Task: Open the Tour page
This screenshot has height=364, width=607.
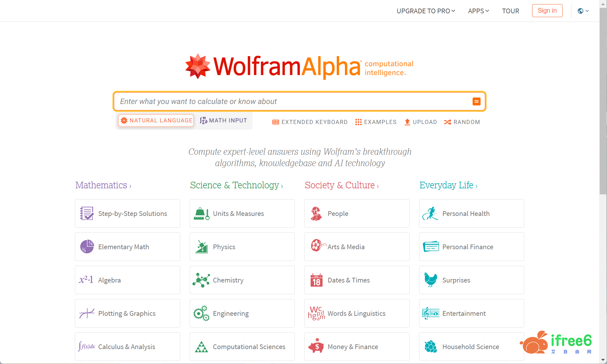Action: coord(511,11)
